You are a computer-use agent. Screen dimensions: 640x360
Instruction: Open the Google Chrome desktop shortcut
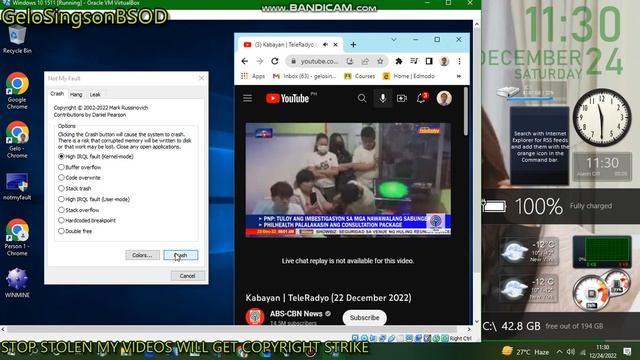[17, 91]
